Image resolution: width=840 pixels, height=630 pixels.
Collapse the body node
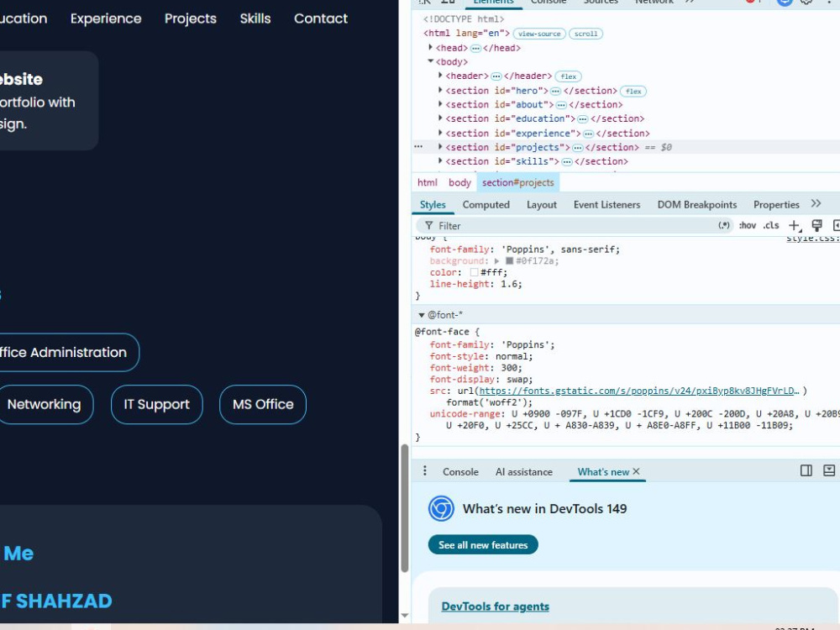point(431,61)
